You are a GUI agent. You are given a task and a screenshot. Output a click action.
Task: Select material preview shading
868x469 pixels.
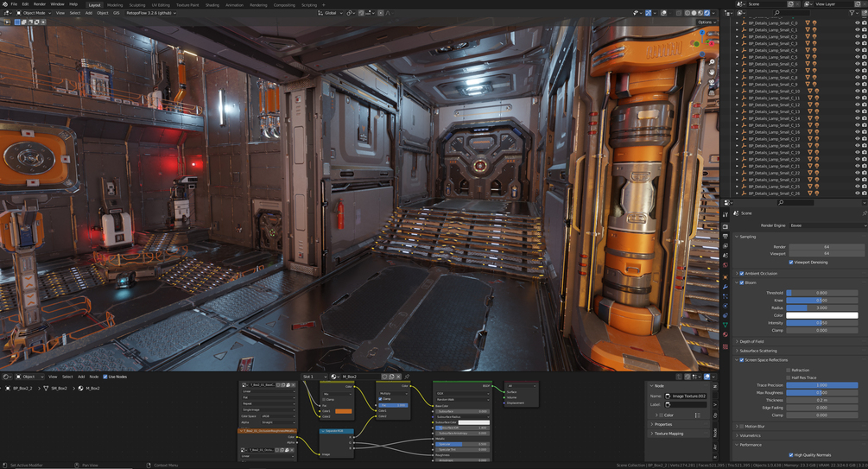click(x=700, y=13)
